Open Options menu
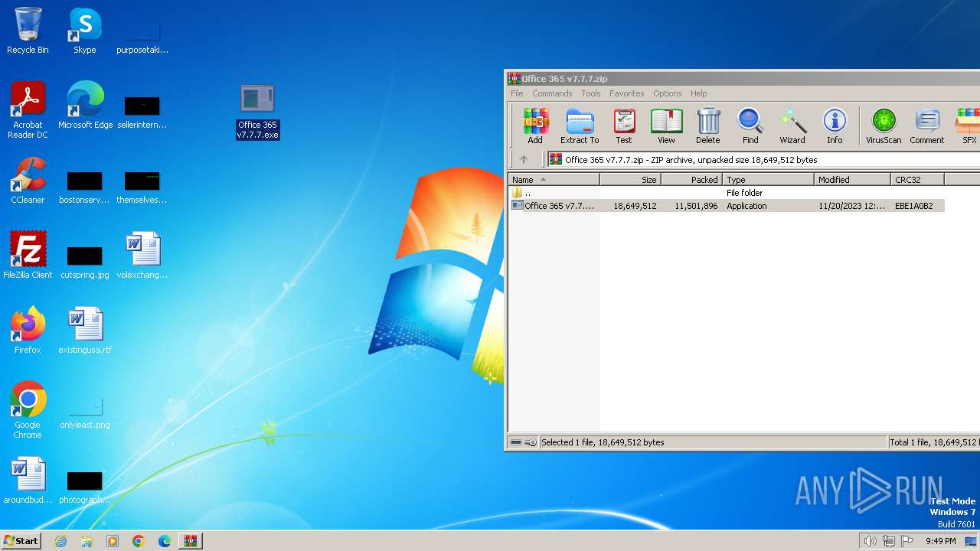 (667, 93)
